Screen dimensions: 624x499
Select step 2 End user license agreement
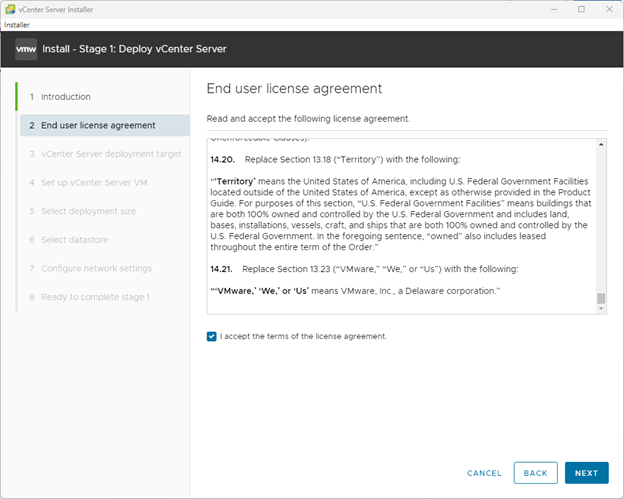tap(105, 125)
